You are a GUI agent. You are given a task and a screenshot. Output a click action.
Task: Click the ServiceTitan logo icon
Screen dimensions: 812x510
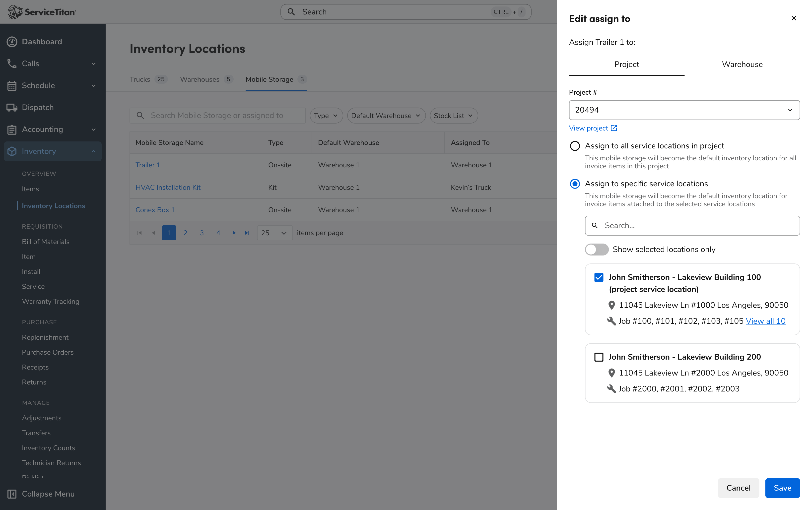(15, 12)
